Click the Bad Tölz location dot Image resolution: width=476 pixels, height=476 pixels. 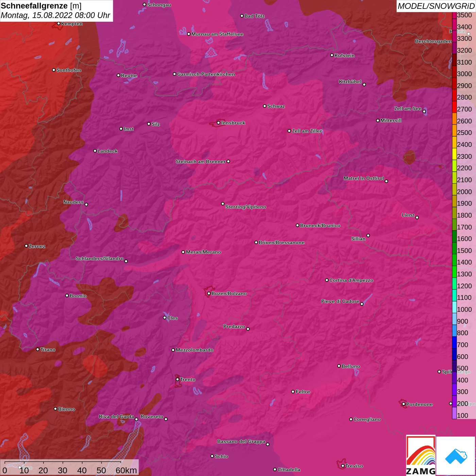(x=242, y=16)
